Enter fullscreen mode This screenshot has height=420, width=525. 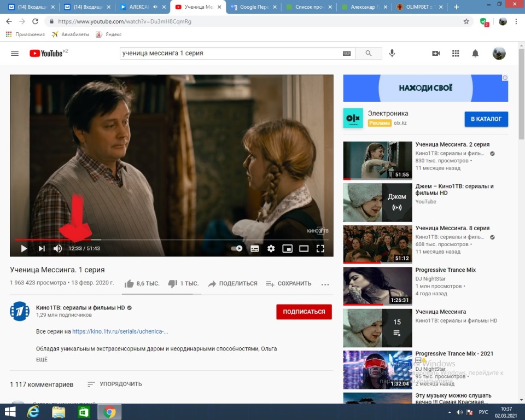(x=320, y=248)
